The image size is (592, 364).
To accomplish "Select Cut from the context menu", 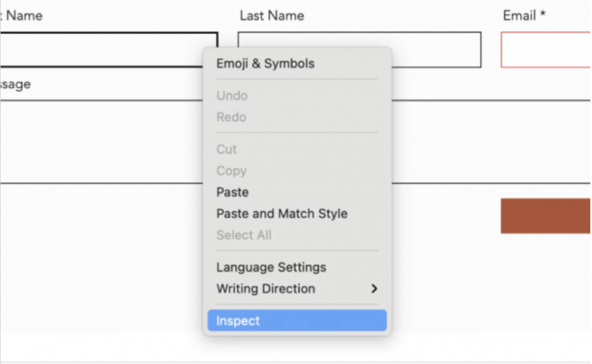I will pos(226,149).
